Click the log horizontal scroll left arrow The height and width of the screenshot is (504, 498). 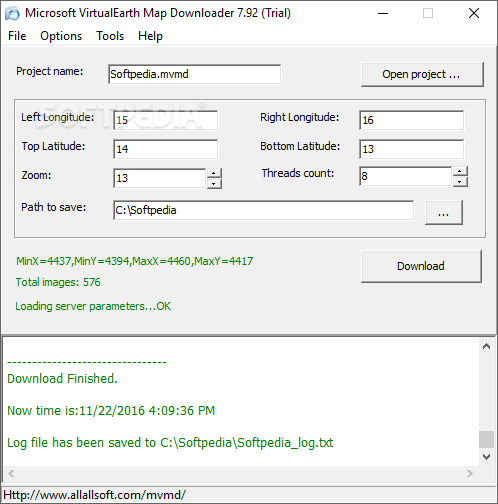click(x=11, y=473)
